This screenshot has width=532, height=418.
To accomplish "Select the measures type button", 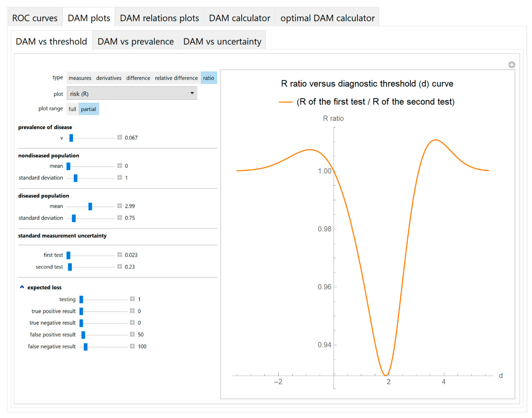I will pyautogui.click(x=80, y=78).
